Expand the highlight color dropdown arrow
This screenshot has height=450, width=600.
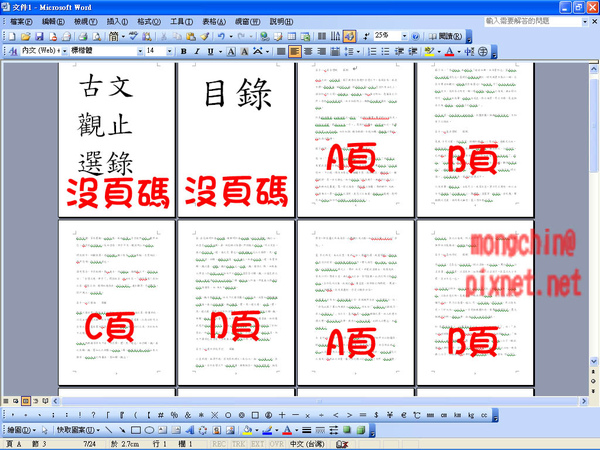(439, 51)
